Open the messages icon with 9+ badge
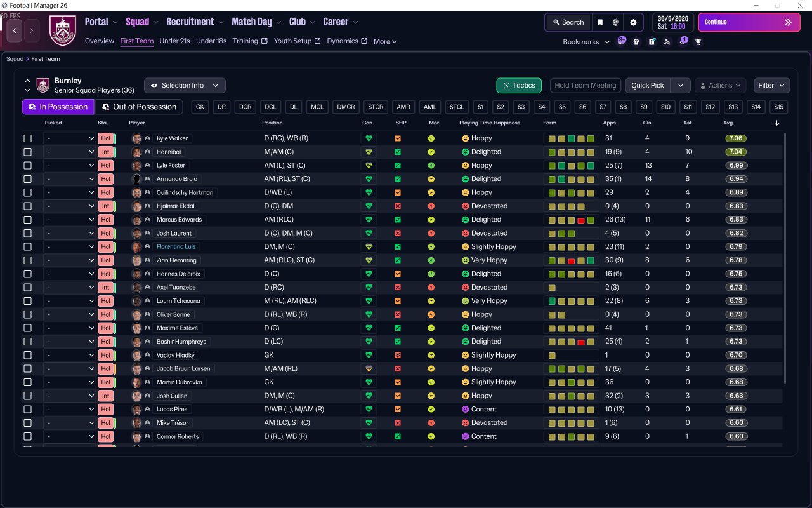 click(622, 41)
